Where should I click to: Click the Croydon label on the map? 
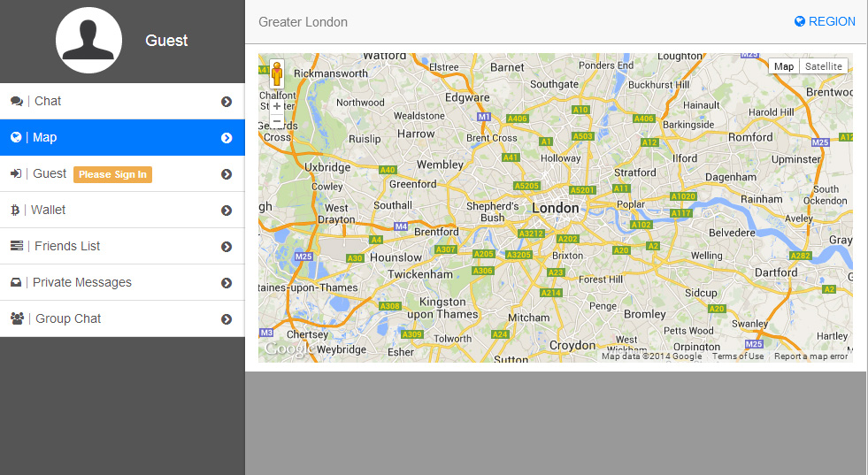(572, 345)
